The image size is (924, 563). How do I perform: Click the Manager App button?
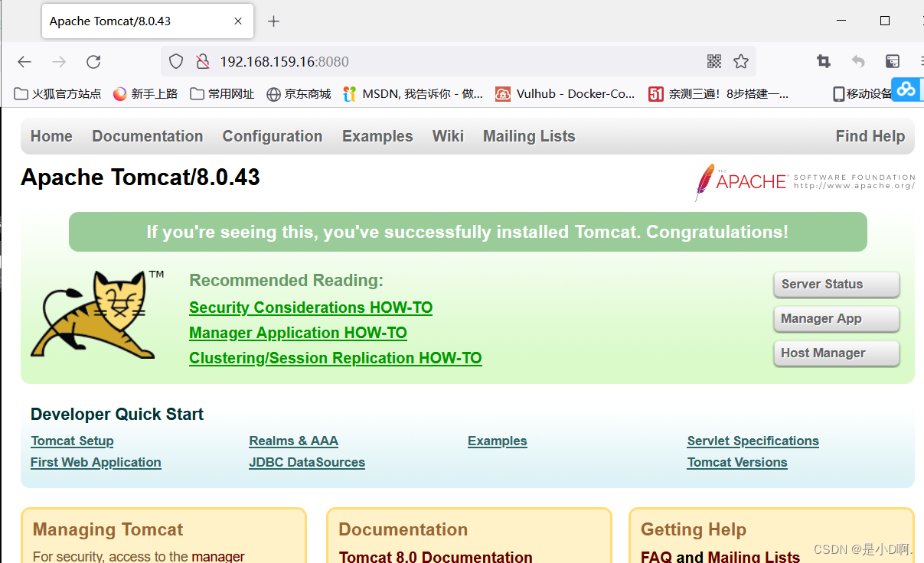[836, 319]
